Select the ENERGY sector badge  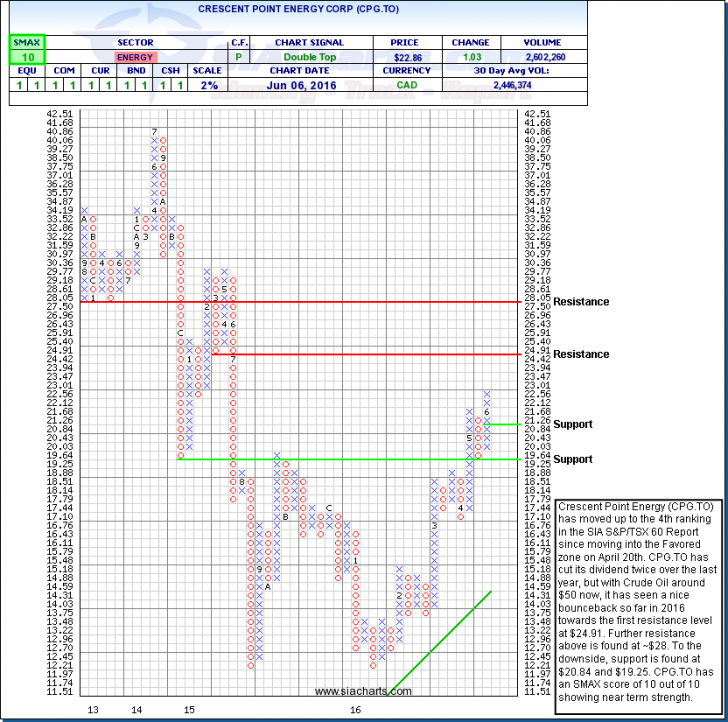pyautogui.click(x=132, y=58)
